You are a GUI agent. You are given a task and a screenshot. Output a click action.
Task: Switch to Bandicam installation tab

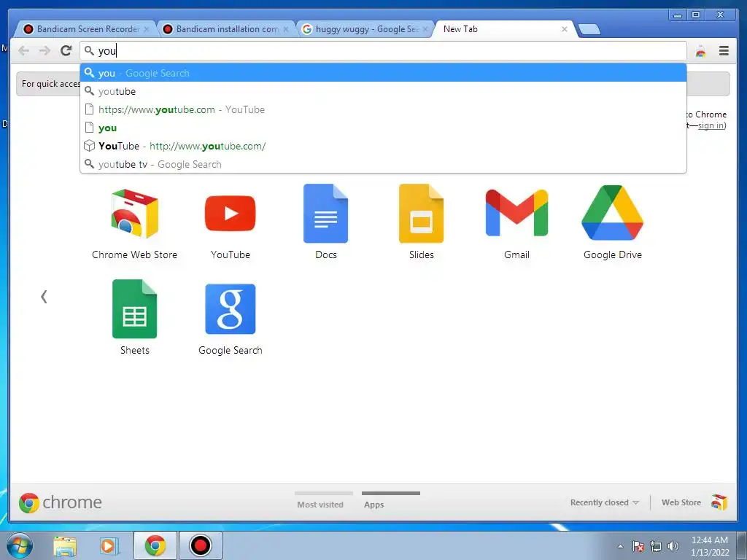[x=225, y=29]
